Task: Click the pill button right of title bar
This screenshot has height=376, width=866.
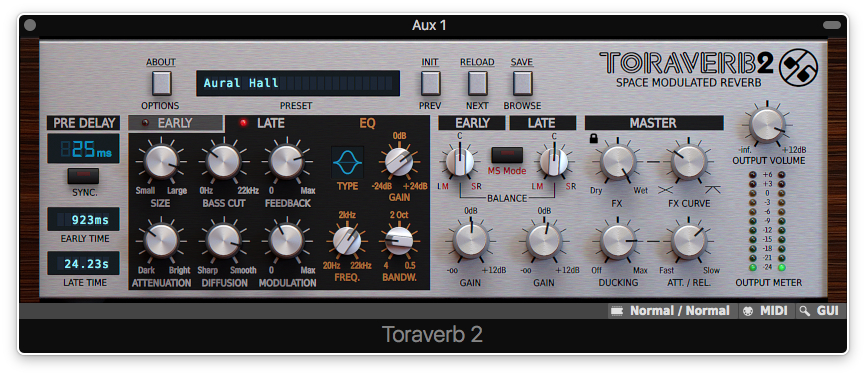Action: 832,25
